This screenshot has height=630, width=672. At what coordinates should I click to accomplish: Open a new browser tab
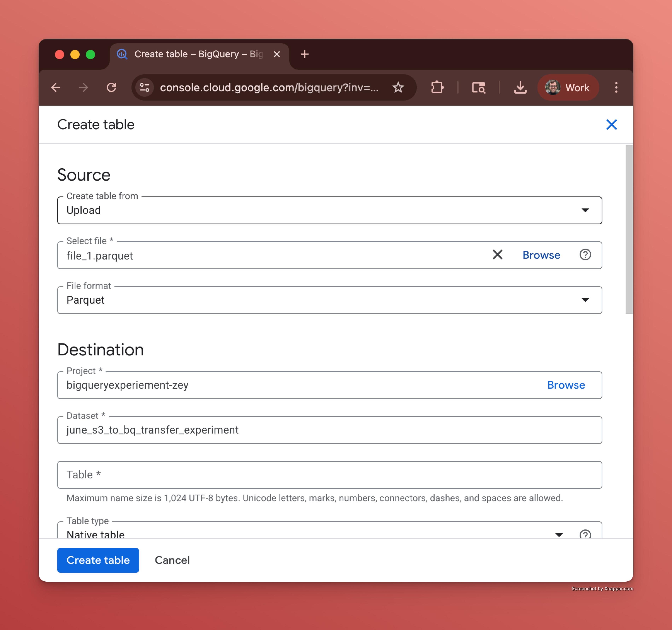304,54
